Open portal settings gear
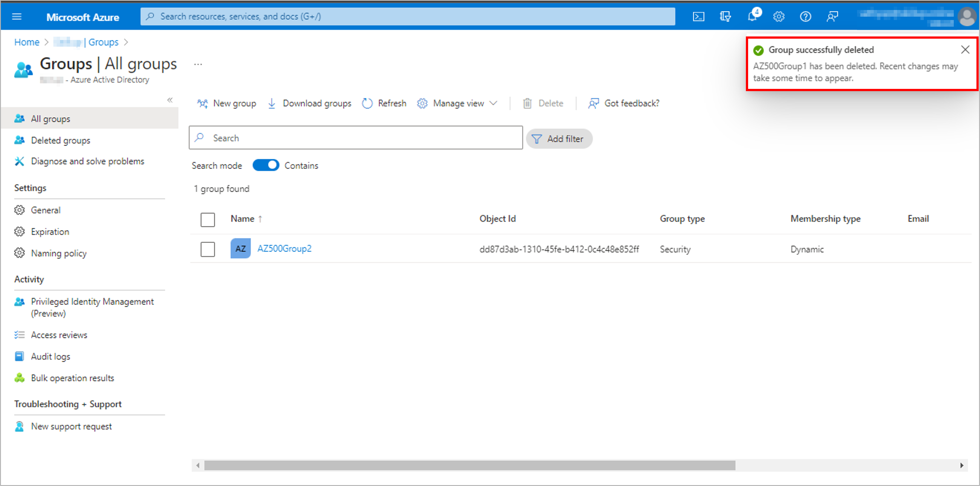This screenshot has height=486, width=980. 779,16
